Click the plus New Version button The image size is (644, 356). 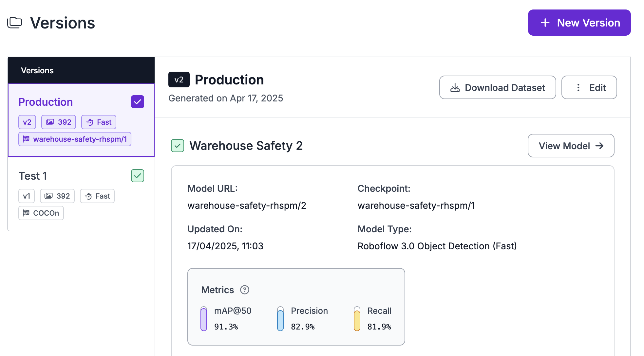click(x=579, y=23)
